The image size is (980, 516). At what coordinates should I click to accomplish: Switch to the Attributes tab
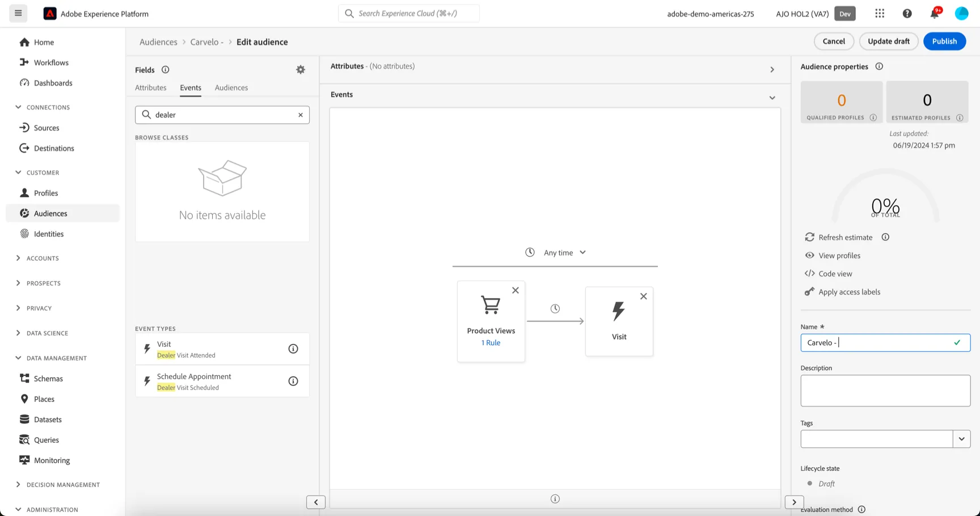click(151, 87)
